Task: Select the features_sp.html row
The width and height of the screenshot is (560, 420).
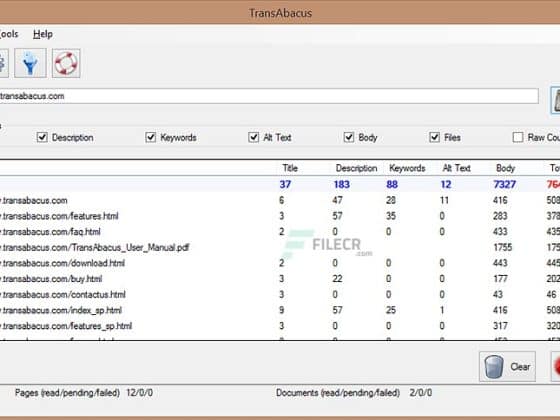Action: click(x=279, y=326)
